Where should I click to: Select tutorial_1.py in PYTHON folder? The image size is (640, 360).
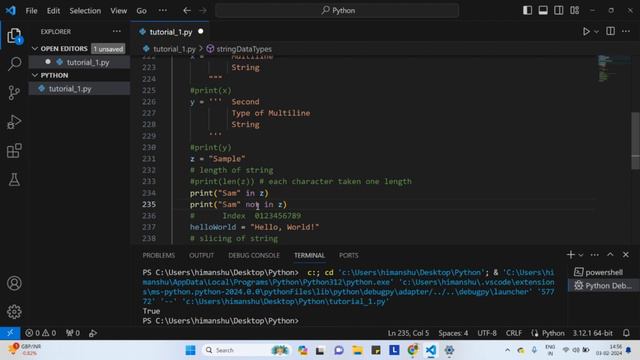pyautogui.click(x=80, y=89)
